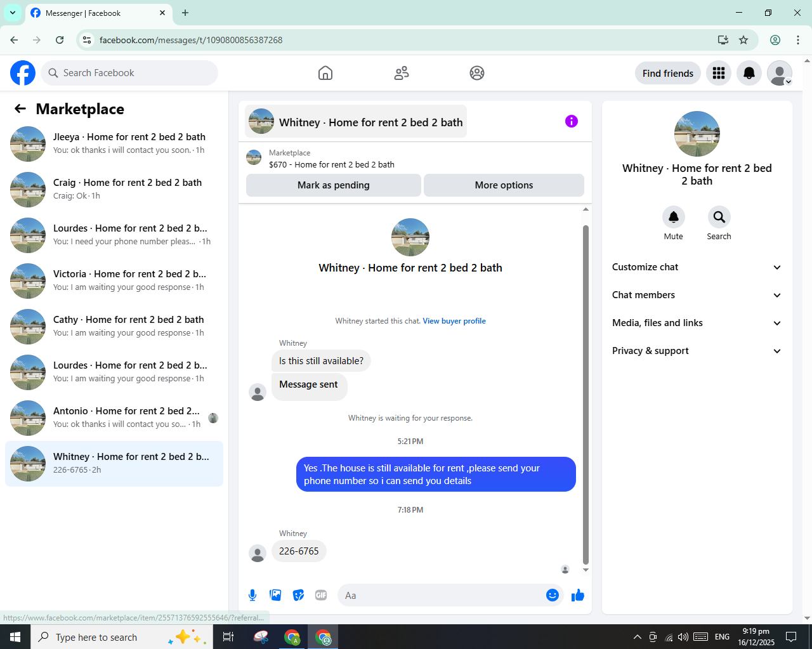Click the blue 'Yes .The house is still available' message
The image size is (812, 649).
coord(436,475)
